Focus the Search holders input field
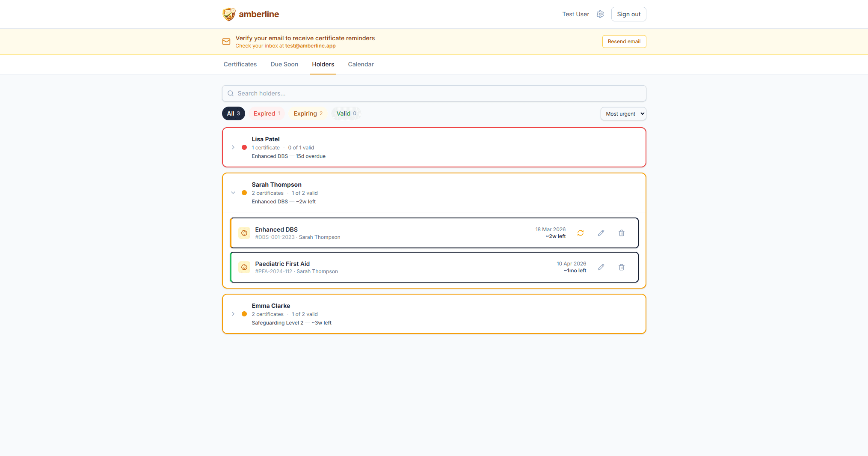The image size is (868, 456). click(434, 93)
